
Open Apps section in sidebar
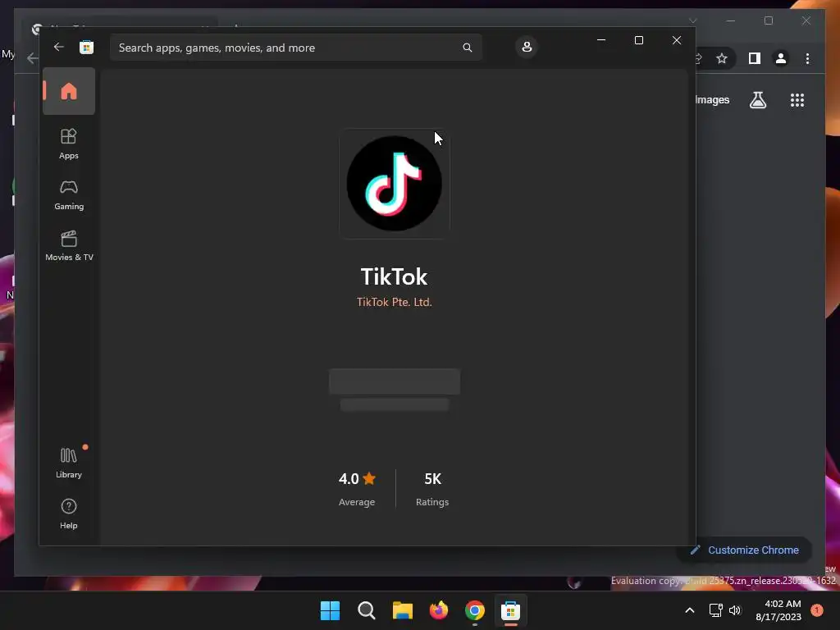(x=69, y=144)
